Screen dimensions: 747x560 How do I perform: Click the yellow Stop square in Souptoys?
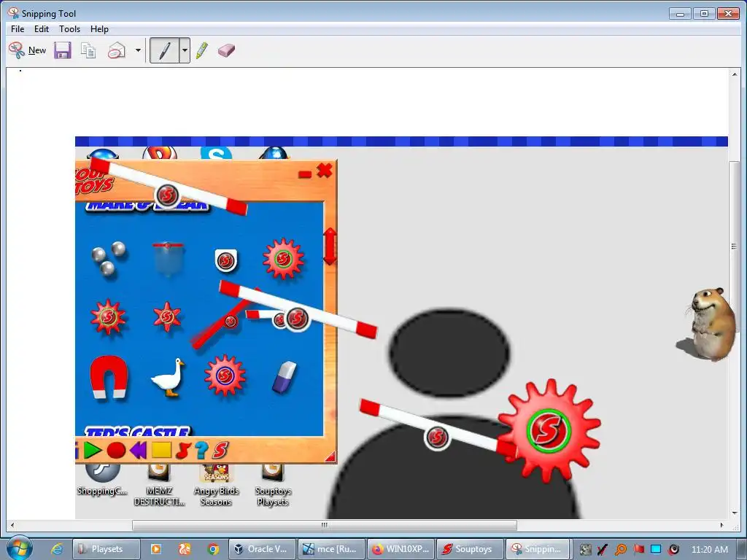pos(161,450)
